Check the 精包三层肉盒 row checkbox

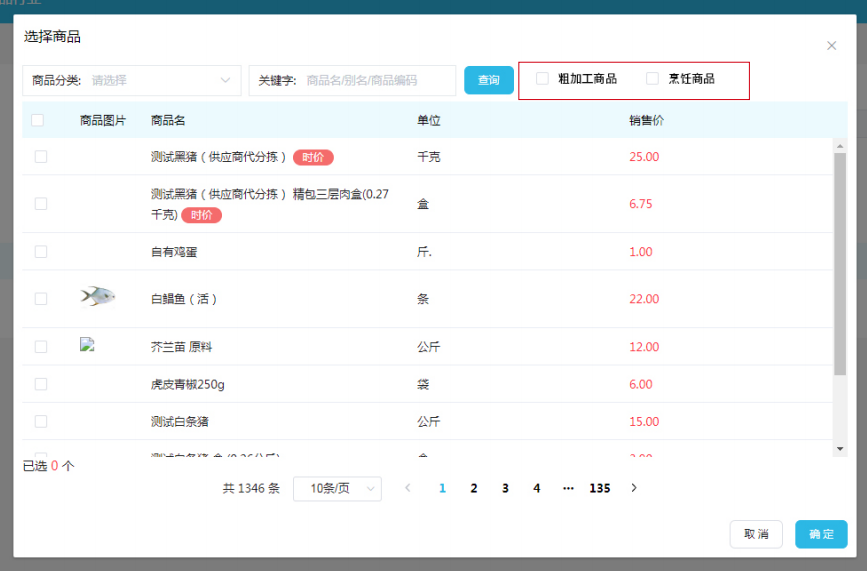tap(41, 204)
